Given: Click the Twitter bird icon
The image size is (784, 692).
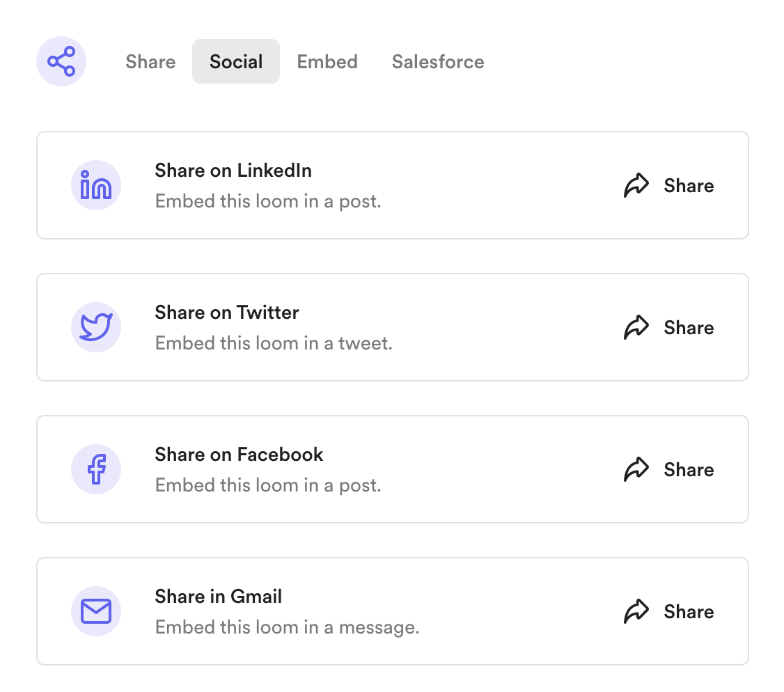Looking at the screenshot, I should [96, 327].
